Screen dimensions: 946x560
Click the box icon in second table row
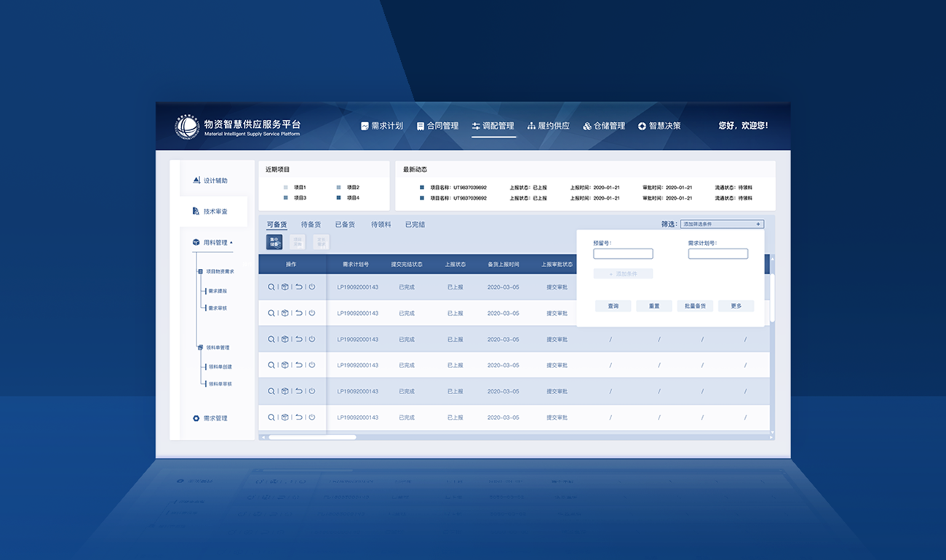tap(285, 313)
